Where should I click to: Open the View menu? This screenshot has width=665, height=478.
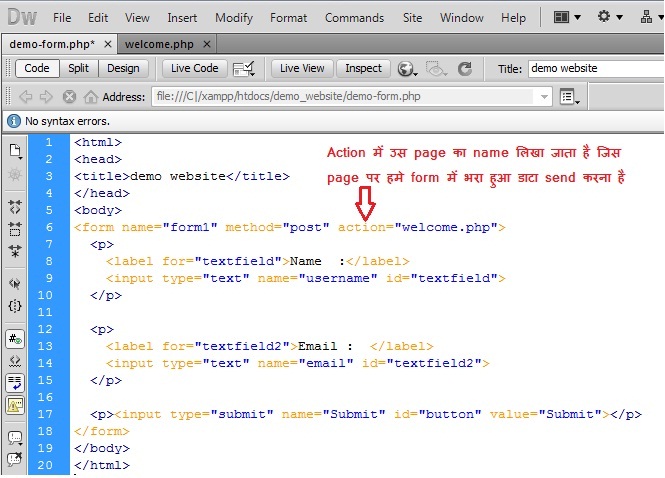(x=137, y=18)
